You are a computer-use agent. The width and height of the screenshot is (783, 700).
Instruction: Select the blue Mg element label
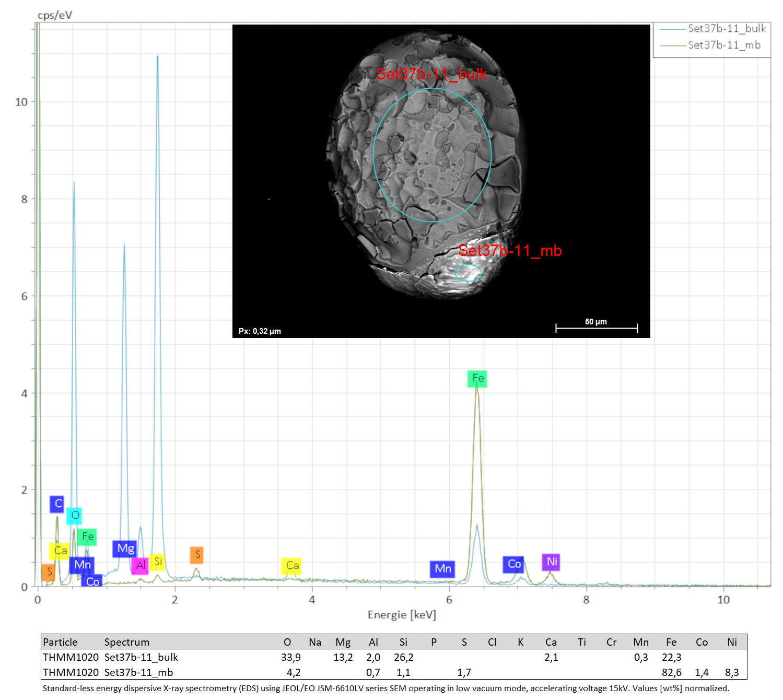[125, 549]
